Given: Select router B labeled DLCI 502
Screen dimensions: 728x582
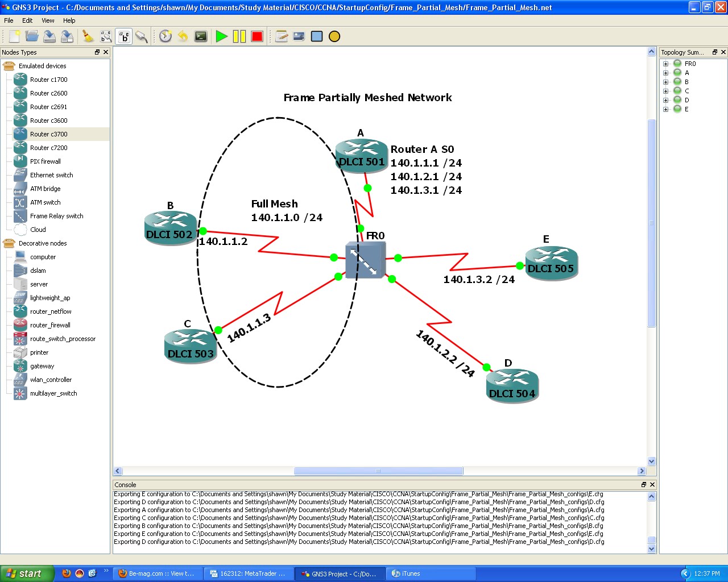Looking at the screenshot, I should point(170,228).
